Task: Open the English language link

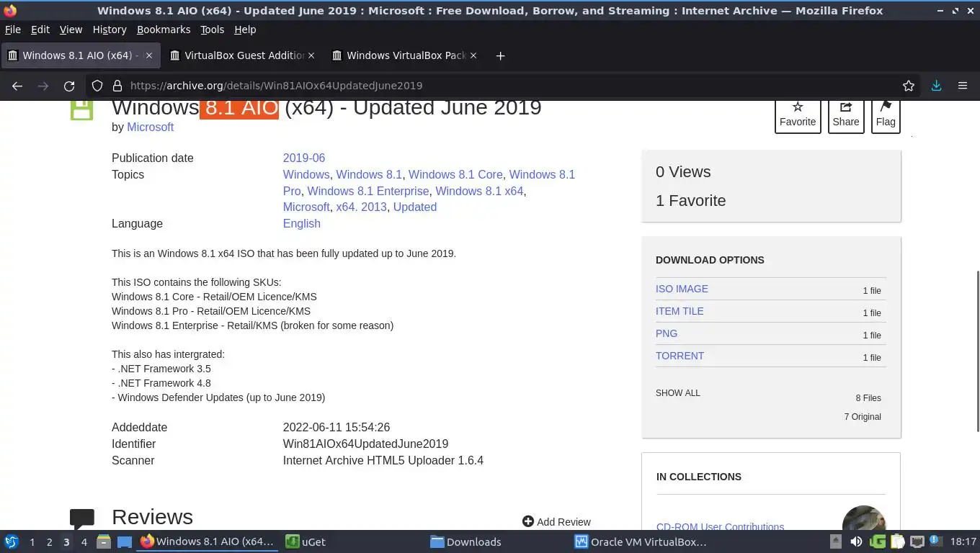Action: (302, 223)
